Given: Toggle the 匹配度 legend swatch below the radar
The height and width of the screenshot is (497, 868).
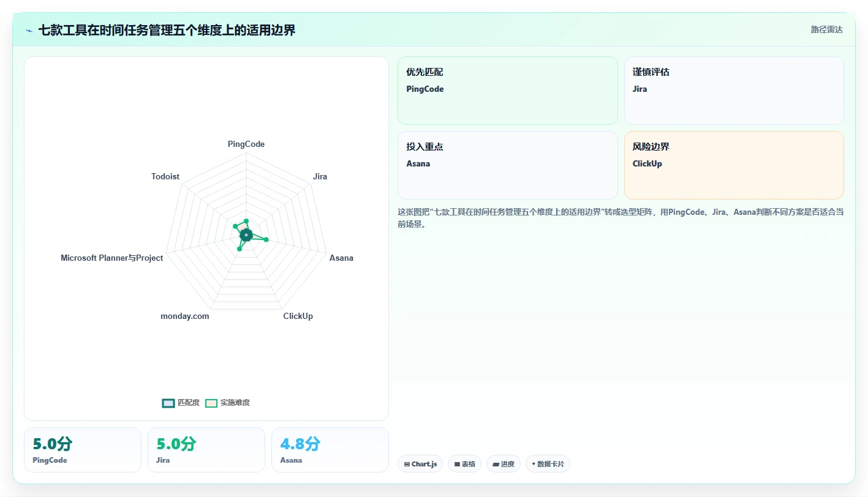Looking at the screenshot, I should click(x=168, y=403).
